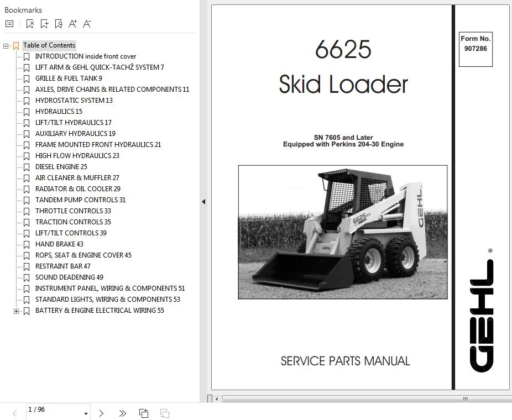Image resolution: width=512 pixels, height=420 pixels.
Task: Click the find bookmark icon
Action: pyautogui.click(x=59, y=24)
